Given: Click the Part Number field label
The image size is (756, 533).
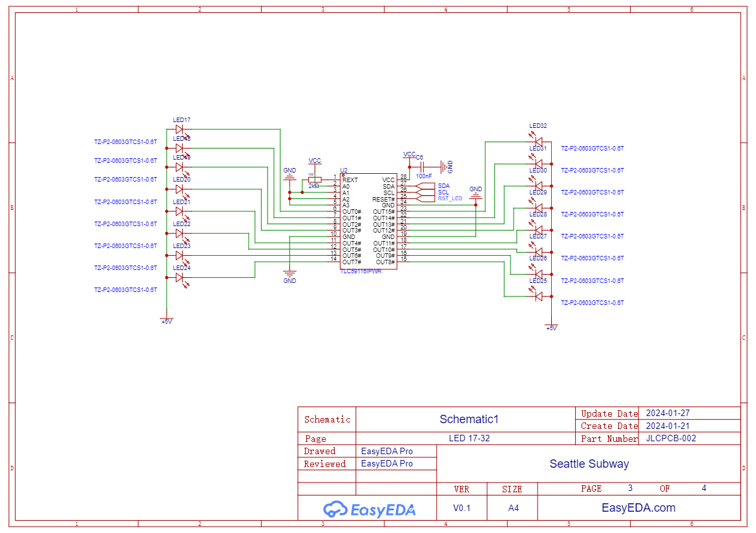Looking at the screenshot, I should (x=609, y=439).
